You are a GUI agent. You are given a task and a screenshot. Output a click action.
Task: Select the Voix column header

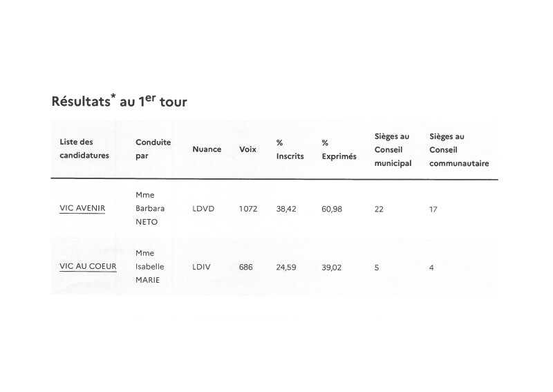(247, 149)
